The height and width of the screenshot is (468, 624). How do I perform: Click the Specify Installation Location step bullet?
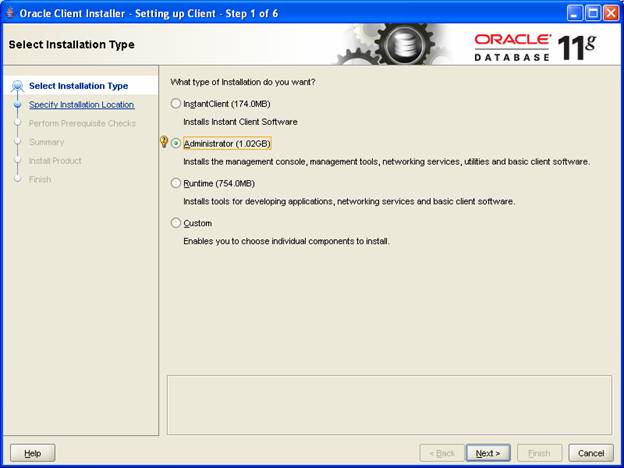click(x=17, y=104)
